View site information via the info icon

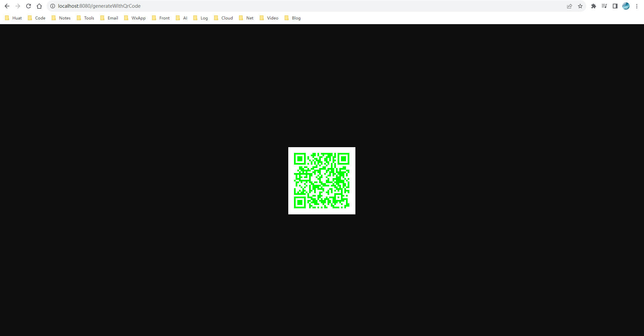pos(52,6)
